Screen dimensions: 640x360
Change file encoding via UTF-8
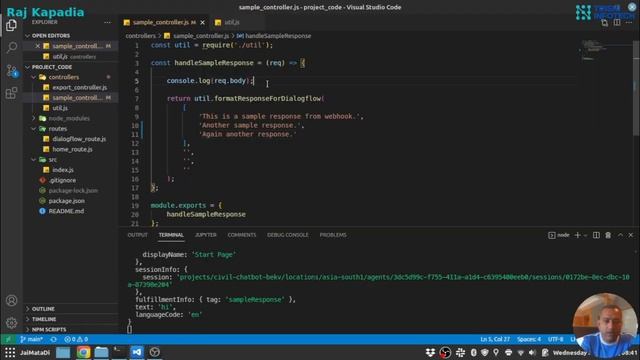tap(556, 339)
